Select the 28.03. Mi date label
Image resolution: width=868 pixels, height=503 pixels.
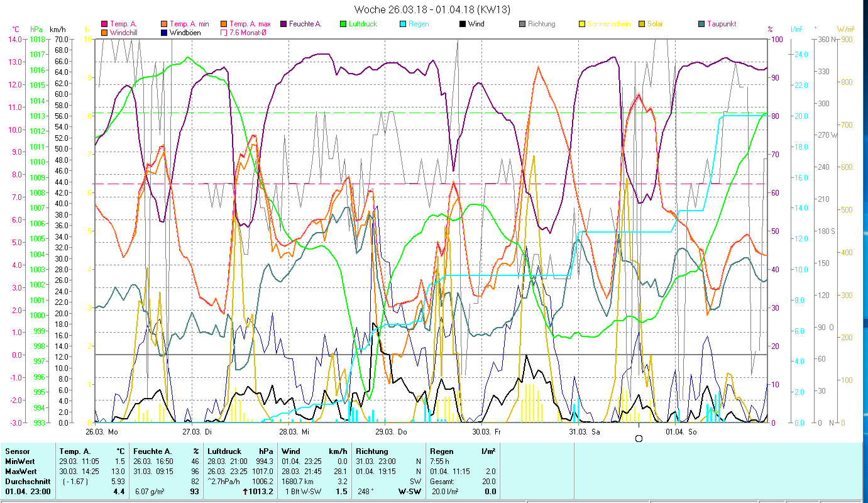coord(295,432)
